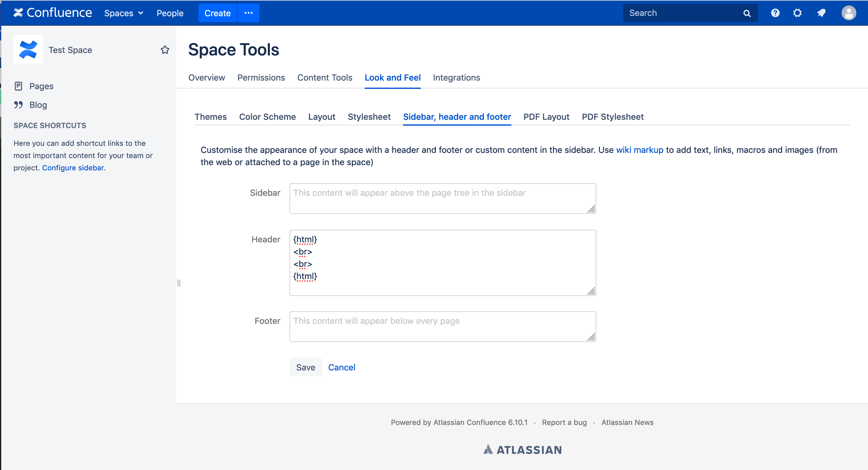Image resolution: width=868 pixels, height=470 pixels.
Task: Click inside the Footer text area
Action: tap(442, 326)
